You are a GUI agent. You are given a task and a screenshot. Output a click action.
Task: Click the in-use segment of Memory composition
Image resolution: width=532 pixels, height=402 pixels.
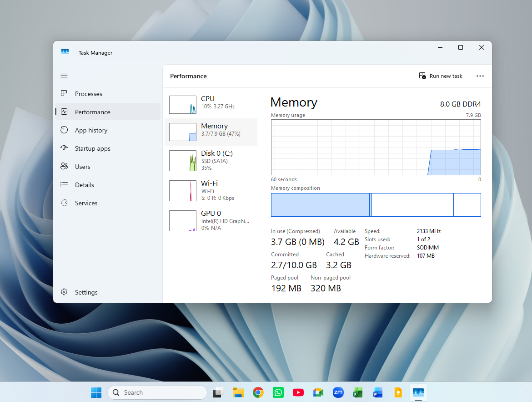320,204
